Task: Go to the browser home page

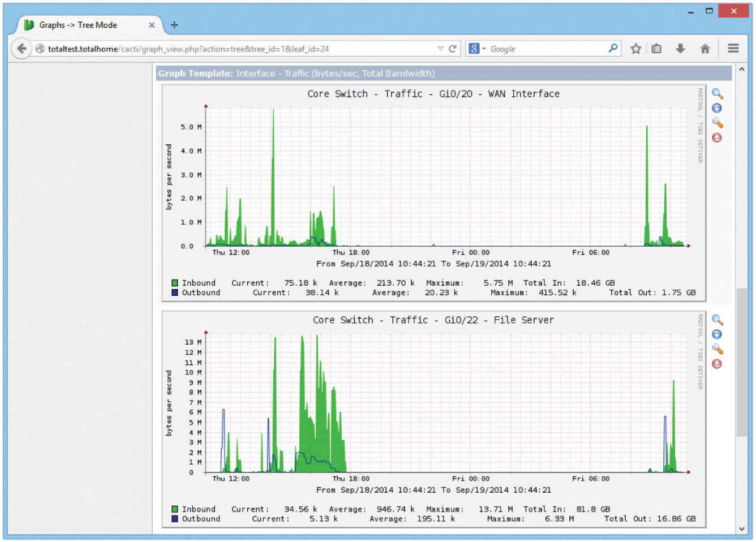Action: pyautogui.click(x=705, y=49)
